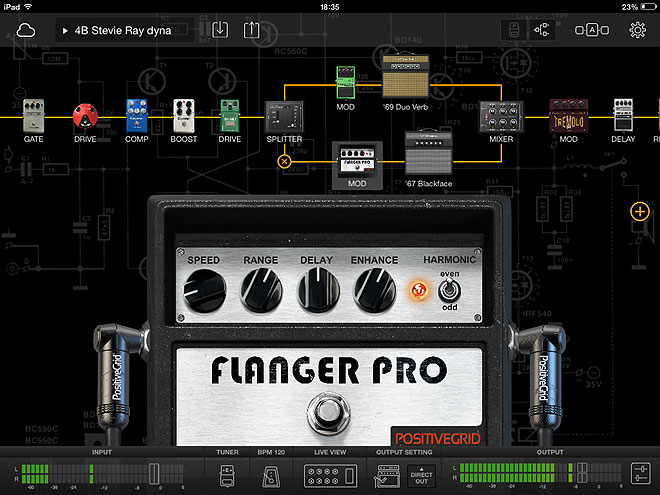Select the MIXER module
Screen dimensions: 660x495
pos(501,117)
